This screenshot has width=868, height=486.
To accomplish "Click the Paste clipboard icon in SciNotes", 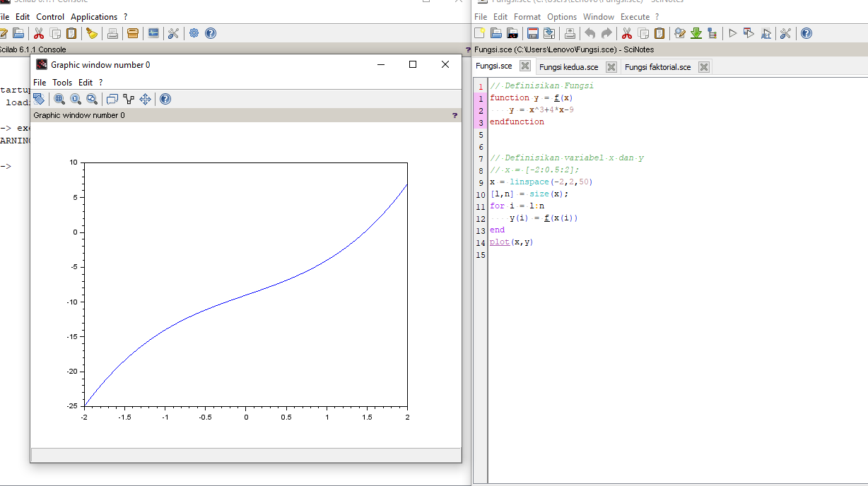I will (659, 33).
